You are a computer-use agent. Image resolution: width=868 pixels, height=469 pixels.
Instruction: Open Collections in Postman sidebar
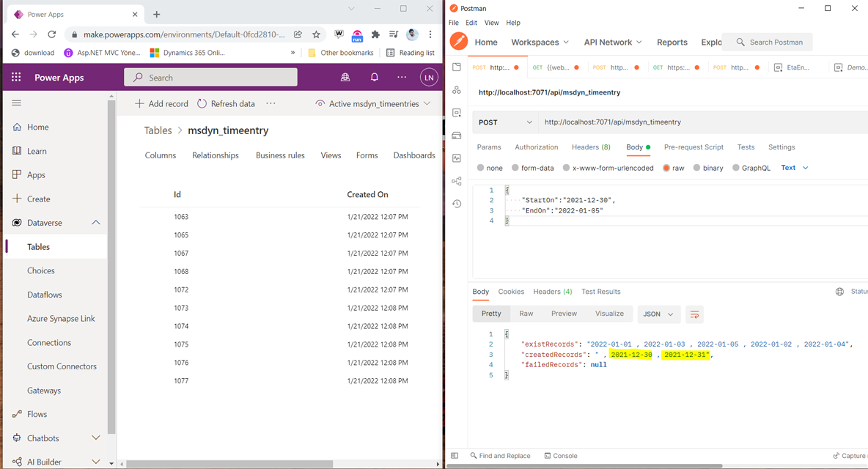(x=457, y=67)
